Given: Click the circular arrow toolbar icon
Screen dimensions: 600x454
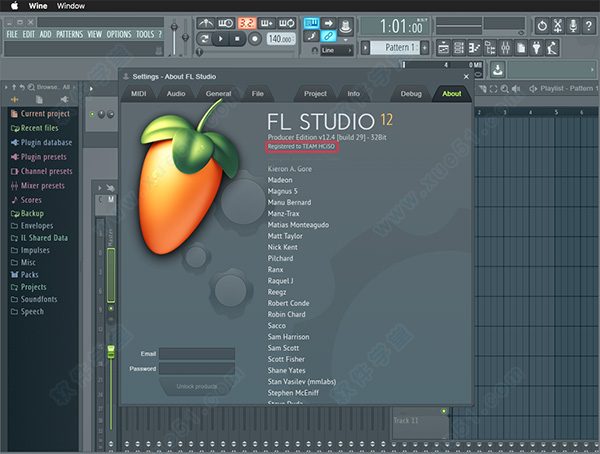Looking at the screenshot, I should (x=542, y=26).
